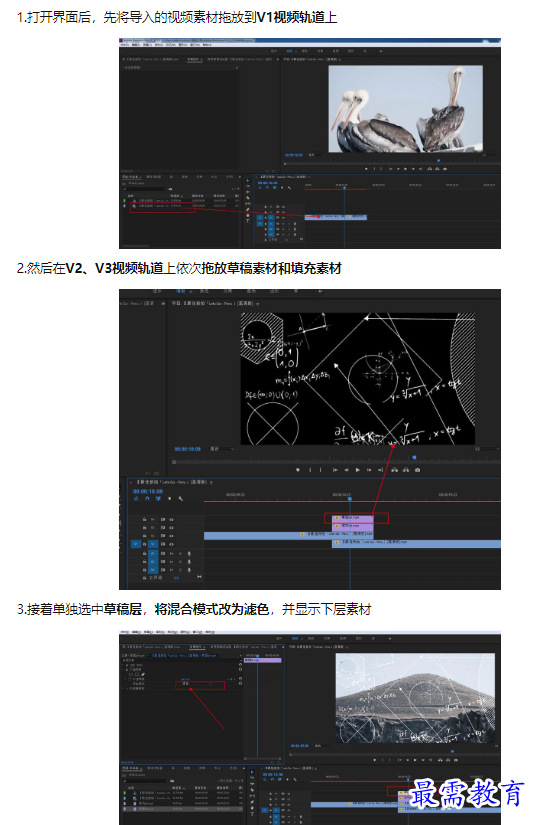Open zoom level dropdown in step 2 program monitor
Viewport: 533px width, 825px height.
[222, 449]
